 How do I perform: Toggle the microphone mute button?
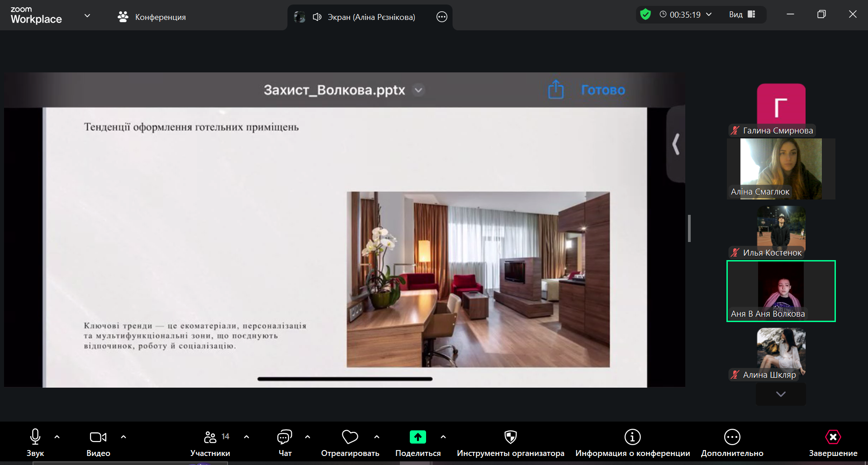pos(35,437)
